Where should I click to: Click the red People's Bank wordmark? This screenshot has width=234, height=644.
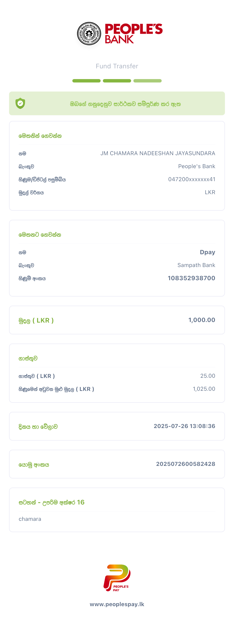pos(134,33)
